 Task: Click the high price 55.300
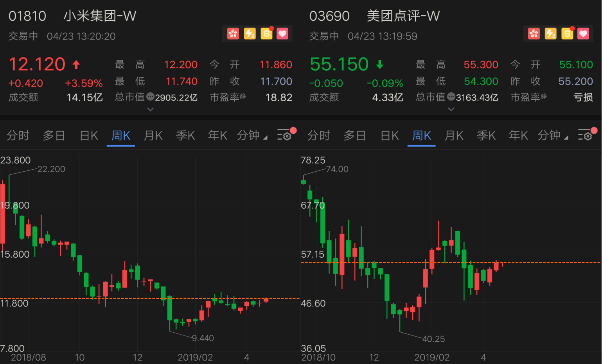[481, 65]
